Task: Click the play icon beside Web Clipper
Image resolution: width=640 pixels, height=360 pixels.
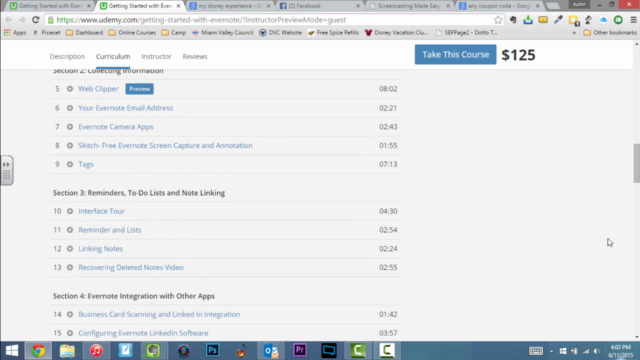Action: (x=70, y=89)
